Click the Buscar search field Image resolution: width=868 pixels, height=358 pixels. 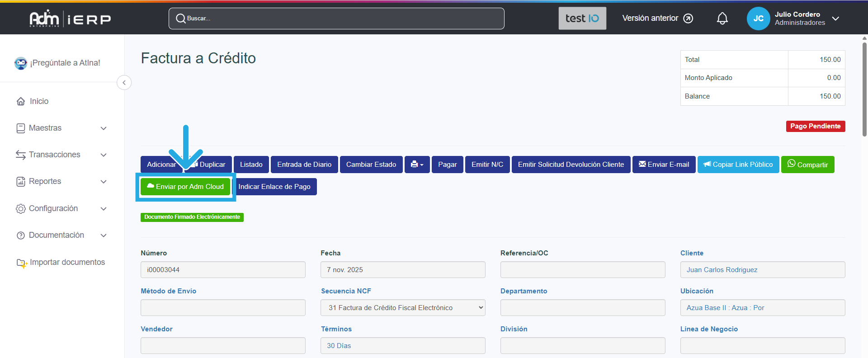[336, 19]
